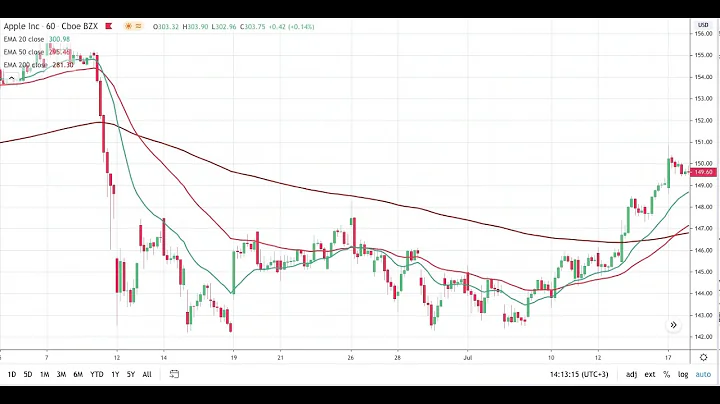Select the YTD time range

click(x=96, y=375)
